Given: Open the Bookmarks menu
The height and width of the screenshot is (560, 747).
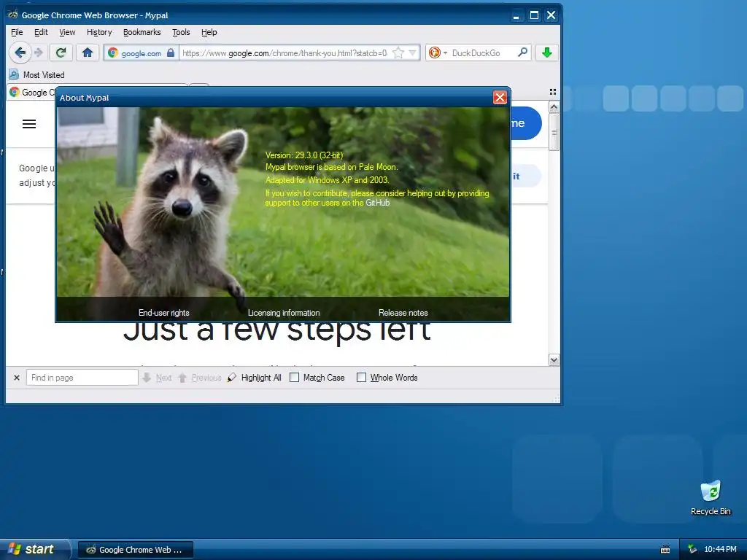Looking at the screenshot, I should (x=142, y=32).
